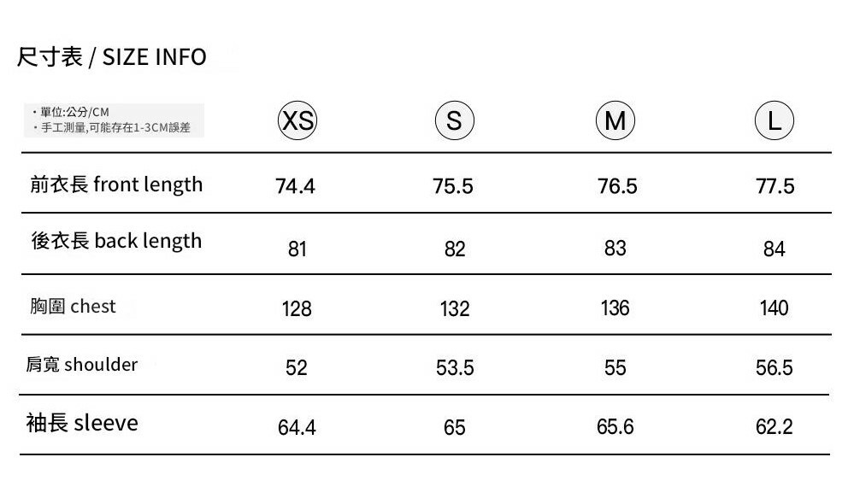This screenshot has height=504, width=854.
Task: Select the 前衣長 front length row label
Action: pos(116,185)
